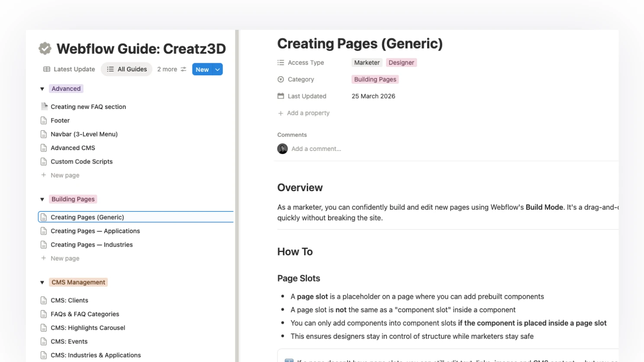Viewport: 644px width, 362px height.
Task: Click page icon next to Creating Pages (Generic)
Action: click(x=44, y=217)
